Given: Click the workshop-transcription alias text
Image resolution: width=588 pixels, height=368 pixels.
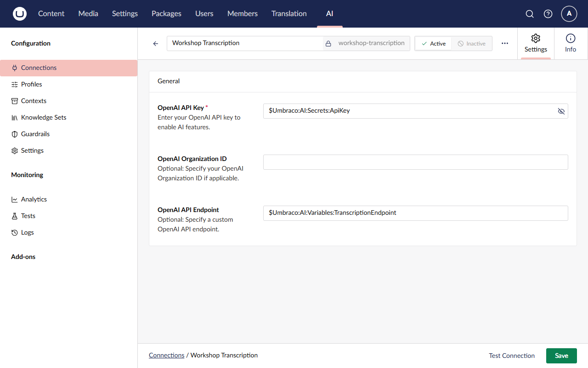Looking at the screenshot, I should coord(372,43).
